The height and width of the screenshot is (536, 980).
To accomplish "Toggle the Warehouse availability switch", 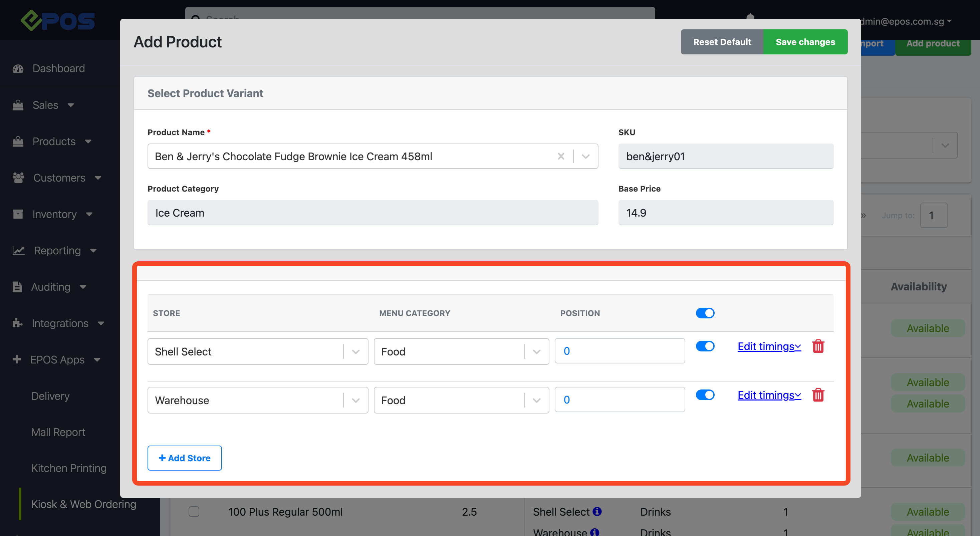I will (x=705, y=395).
